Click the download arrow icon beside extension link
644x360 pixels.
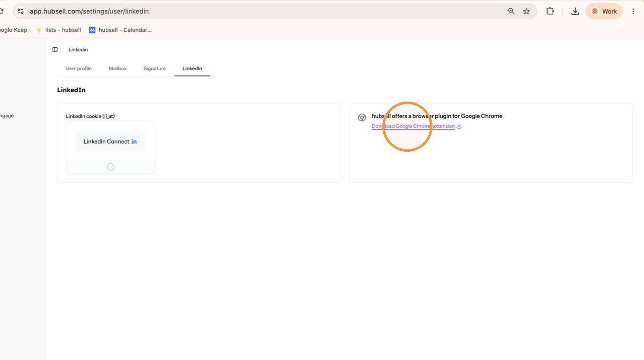tap(459, 126)
